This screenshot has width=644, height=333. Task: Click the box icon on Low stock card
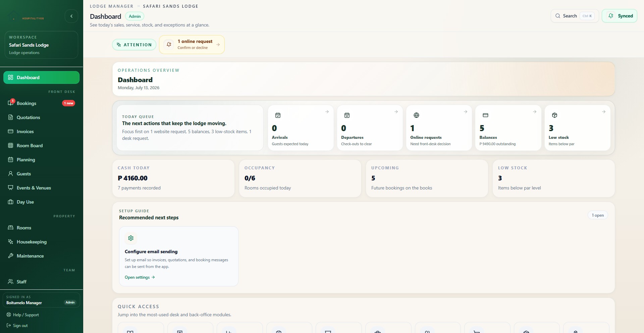pyautogui.click(x=555, y=115)
